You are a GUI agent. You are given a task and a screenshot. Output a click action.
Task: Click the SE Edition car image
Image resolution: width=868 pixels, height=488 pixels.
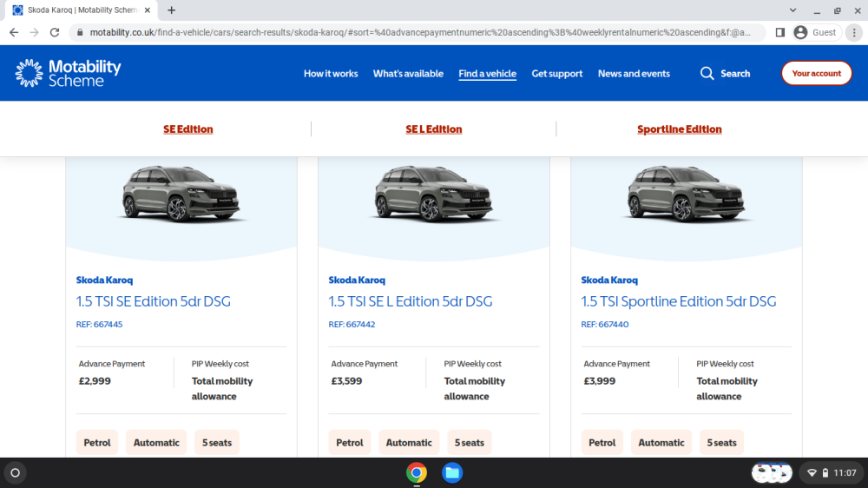pyautogui.click(x=181, y=194)
